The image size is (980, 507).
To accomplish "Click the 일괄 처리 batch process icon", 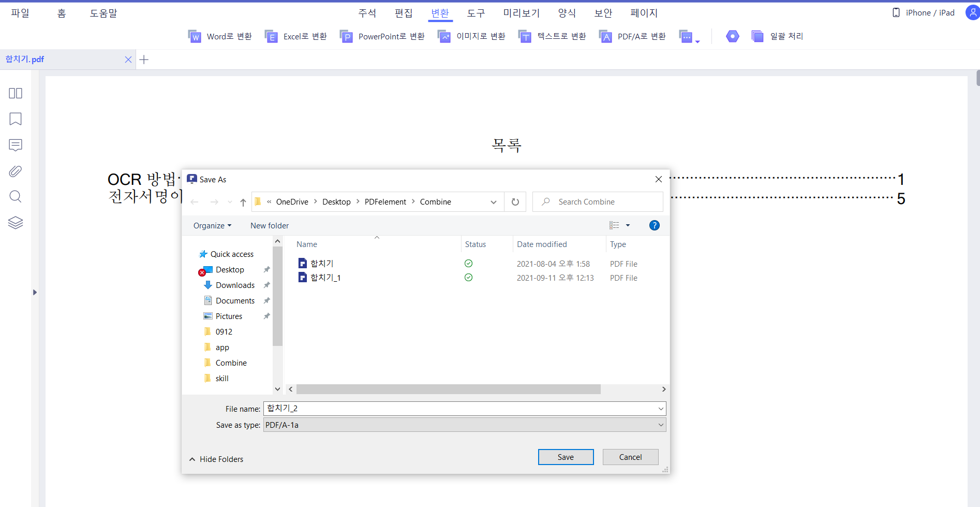I will click(758, 36).
